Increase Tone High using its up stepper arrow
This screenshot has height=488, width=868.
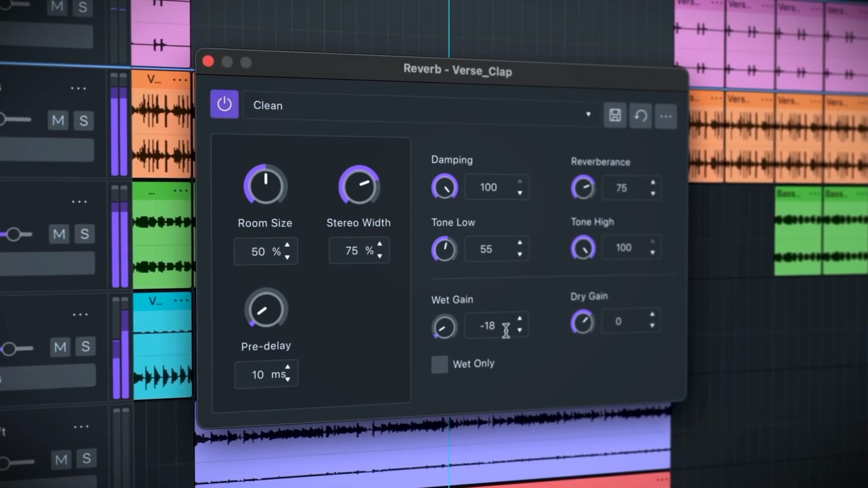coord(653,242)
